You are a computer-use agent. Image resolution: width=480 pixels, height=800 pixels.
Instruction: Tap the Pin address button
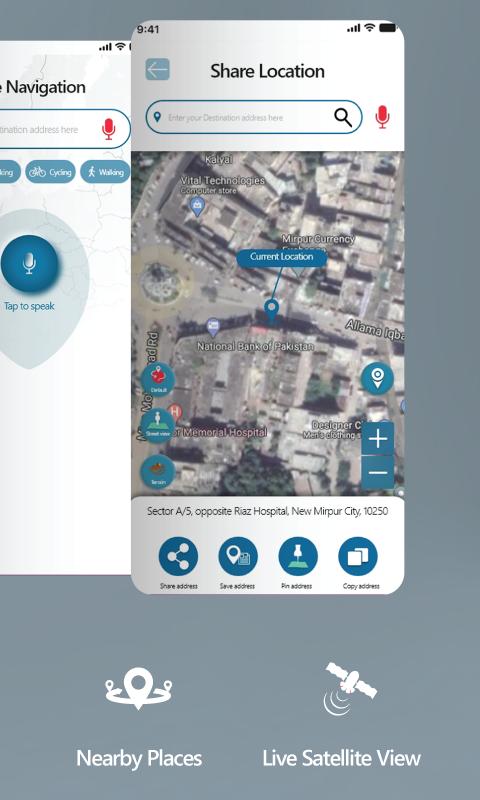click(x=298, y=557)
